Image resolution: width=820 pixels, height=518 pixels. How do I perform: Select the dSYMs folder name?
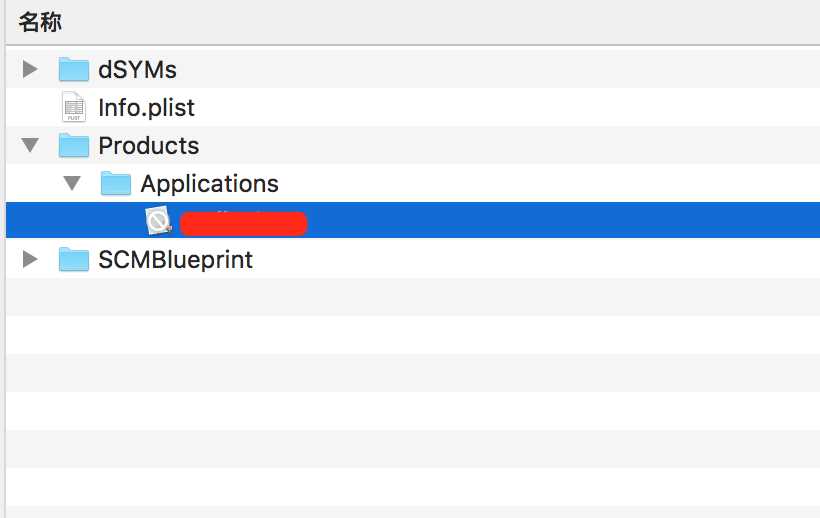pyautogui.click(x=138, y=70)
